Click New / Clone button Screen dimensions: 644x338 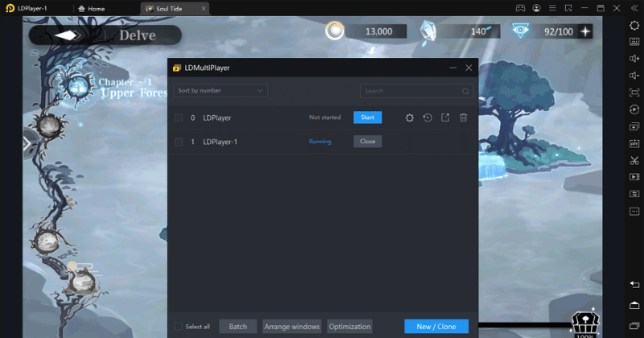[x=436, y=327]
